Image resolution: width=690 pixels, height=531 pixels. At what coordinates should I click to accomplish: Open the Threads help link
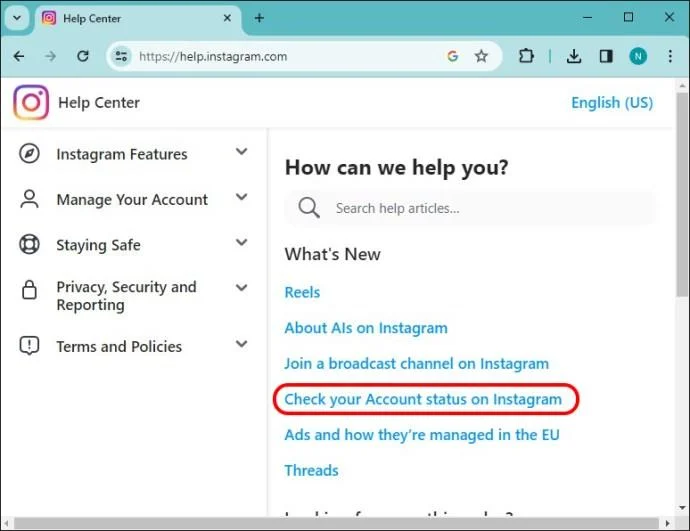(312, 471)
